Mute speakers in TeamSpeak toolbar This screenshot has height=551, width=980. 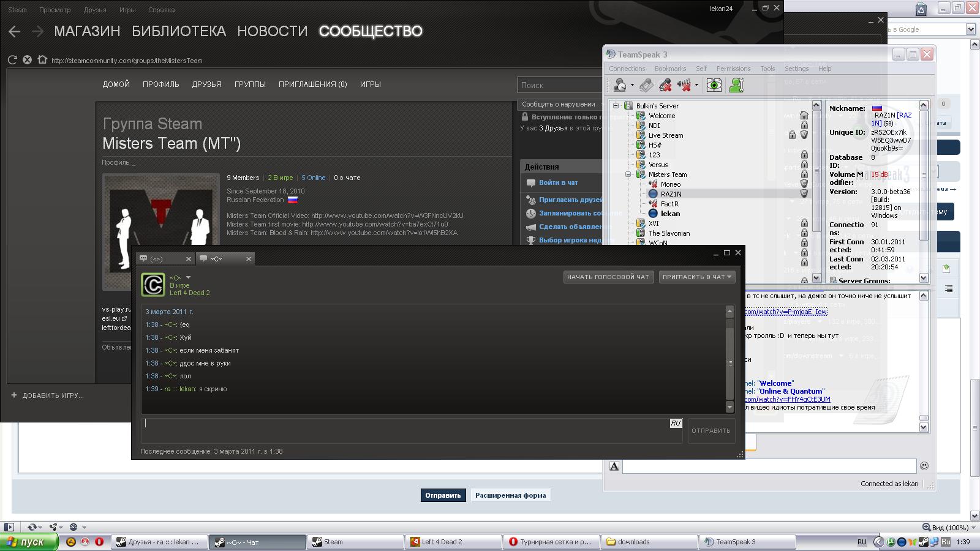684,85
